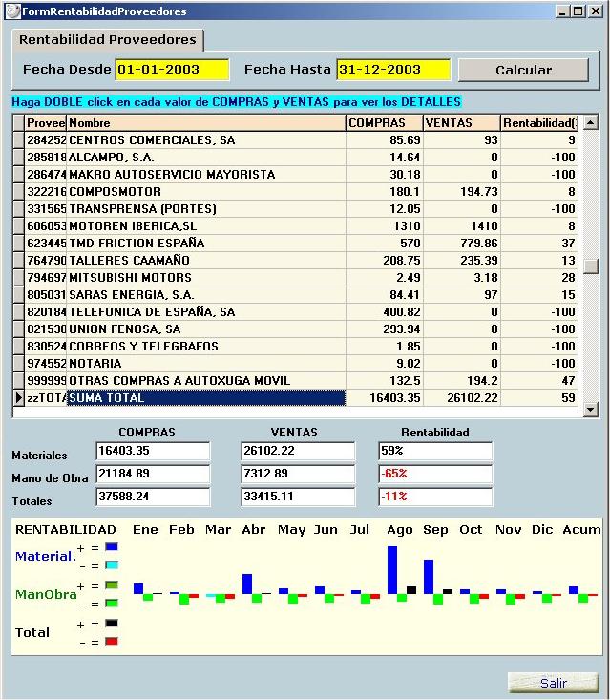Click supplier code 284252 cell
The width and height of the screenshot is (610, 700).
(46, 140)
